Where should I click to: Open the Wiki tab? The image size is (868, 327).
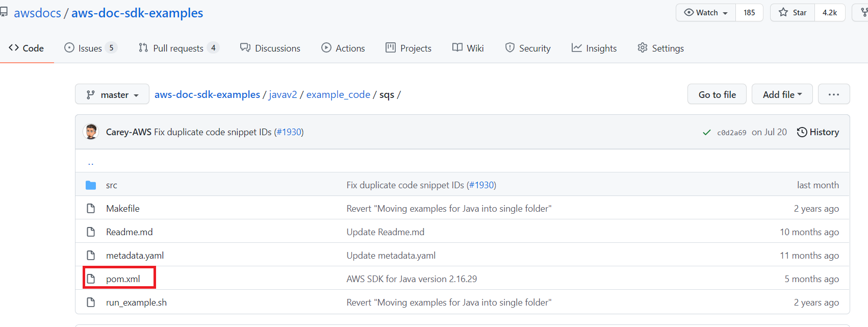coord(468,48)
